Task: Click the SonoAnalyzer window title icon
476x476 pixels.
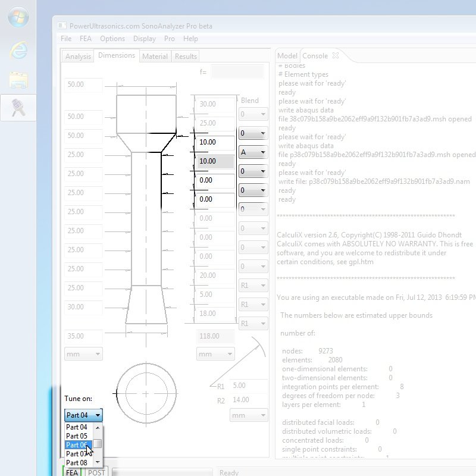Action: coord(62,26)
